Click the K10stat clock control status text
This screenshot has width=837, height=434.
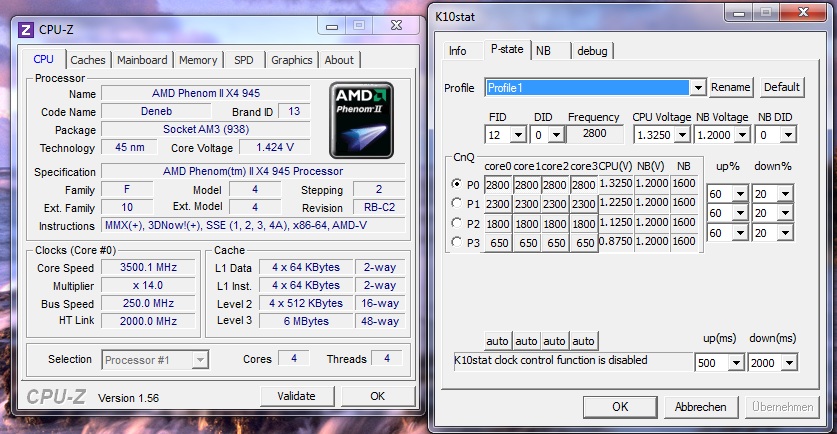551,360
